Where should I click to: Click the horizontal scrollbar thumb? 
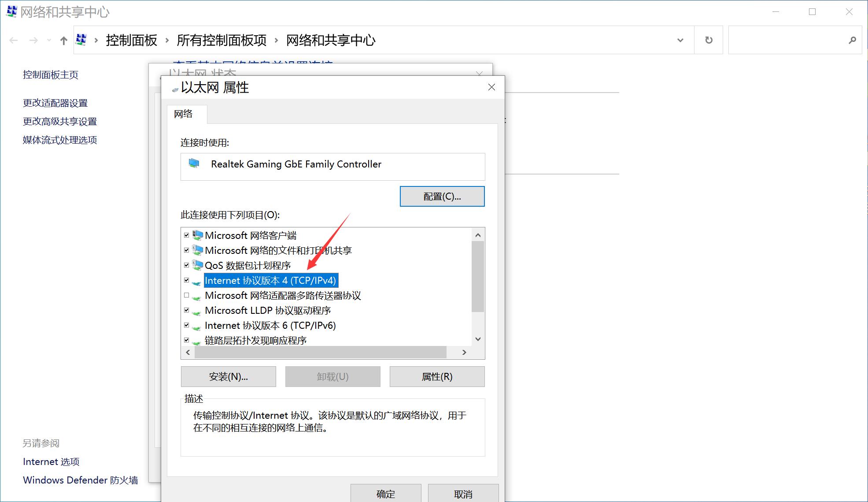(321, 352)
